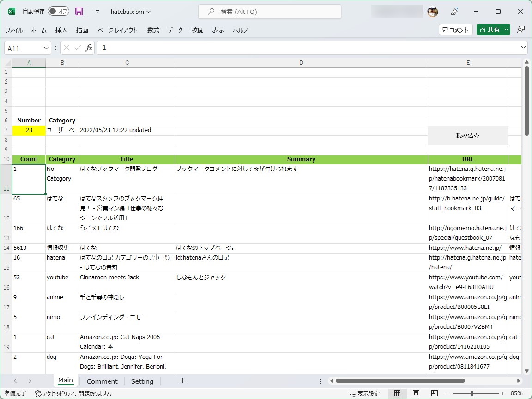The image size is (532, 399).
Task: Select the cell 'ファインディング・ニモ'
Action: tap(127, 323)
